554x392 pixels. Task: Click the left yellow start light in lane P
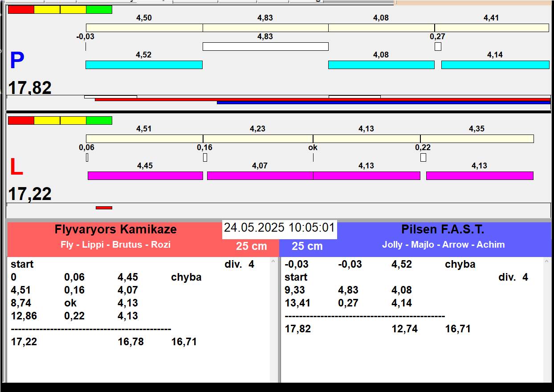47,9
